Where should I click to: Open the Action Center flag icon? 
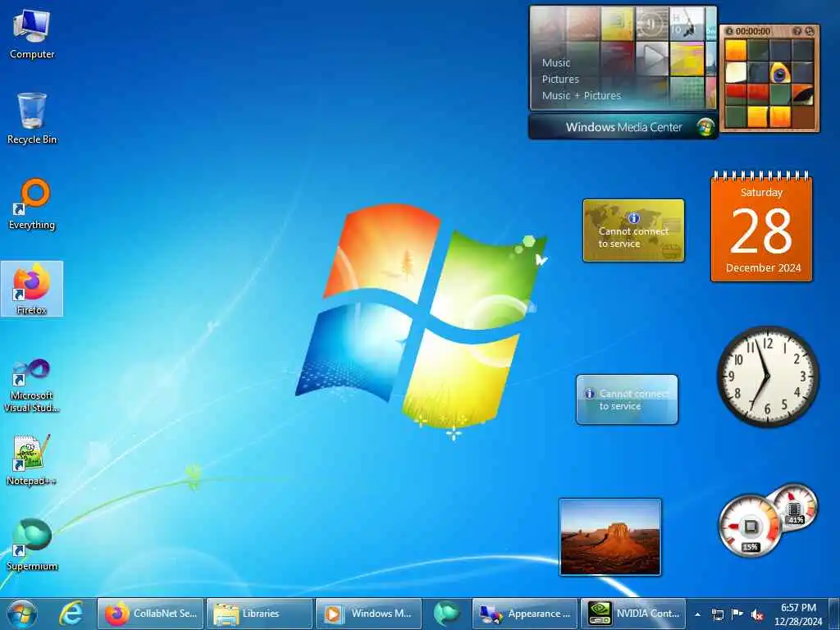coord(737,614)
